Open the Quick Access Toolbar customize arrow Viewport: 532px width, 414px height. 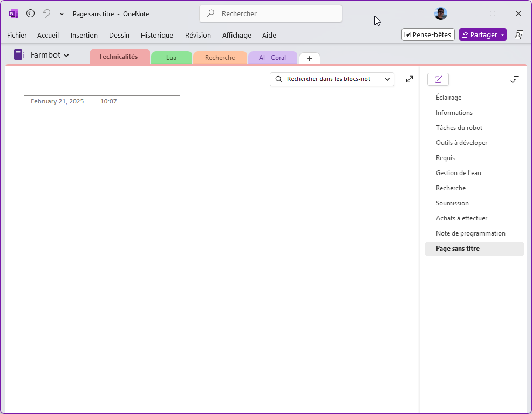click(62, 13)
